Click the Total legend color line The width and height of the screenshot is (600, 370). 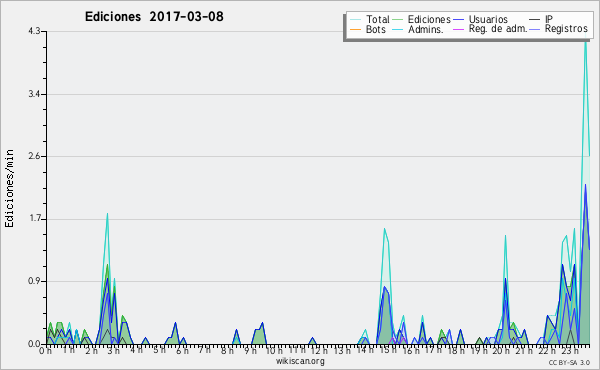tap(355, 19)
